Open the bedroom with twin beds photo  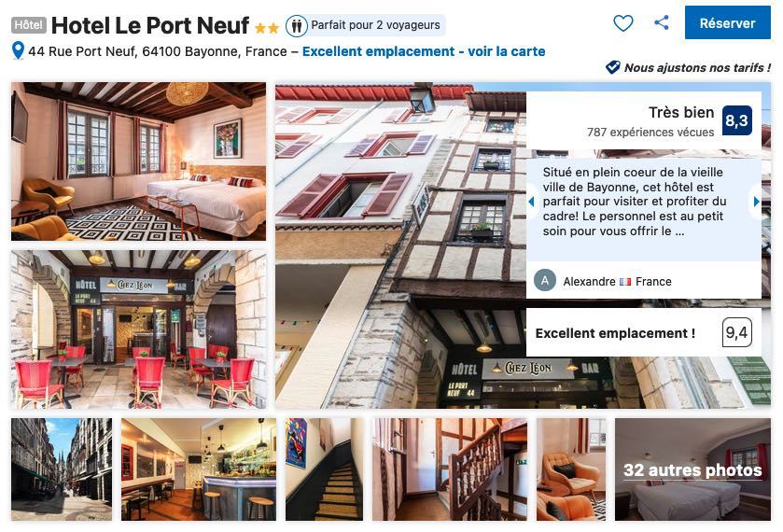coord(139,161)
